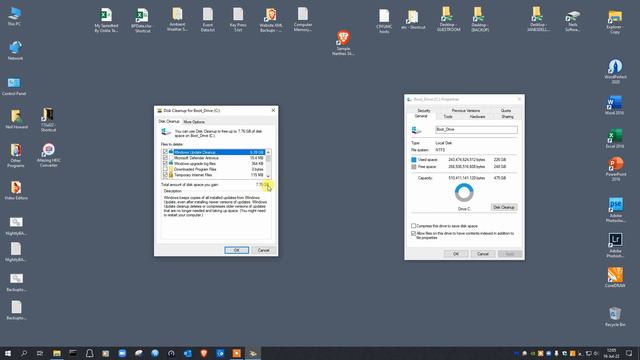
Task: Open the Video Editors desktop folder
Action: click(16, 190)
